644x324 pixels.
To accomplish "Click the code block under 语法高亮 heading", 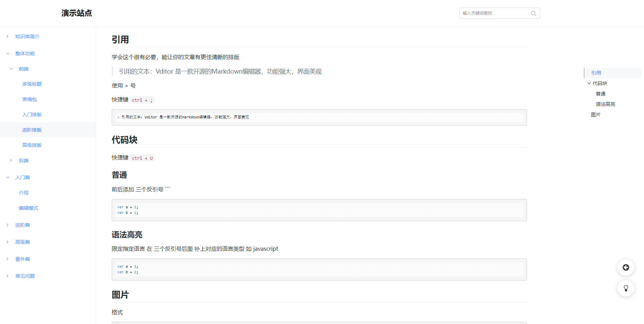I will [319, 269].
